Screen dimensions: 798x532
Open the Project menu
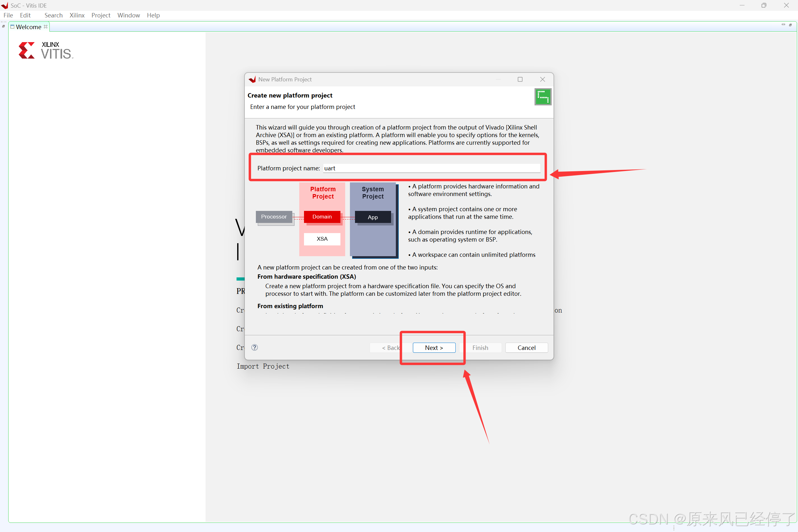coord(101,15)
